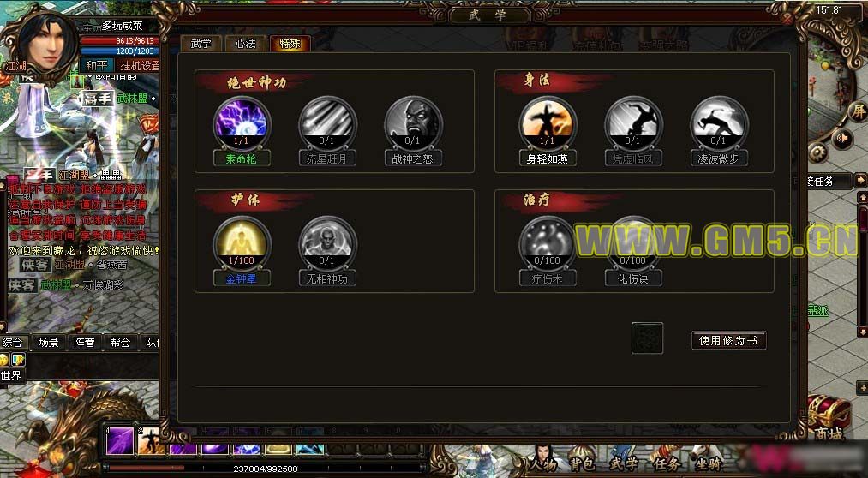Open the 世界 chat channel selector
This screenshot has width=868, height=478.
coord(11,376)
